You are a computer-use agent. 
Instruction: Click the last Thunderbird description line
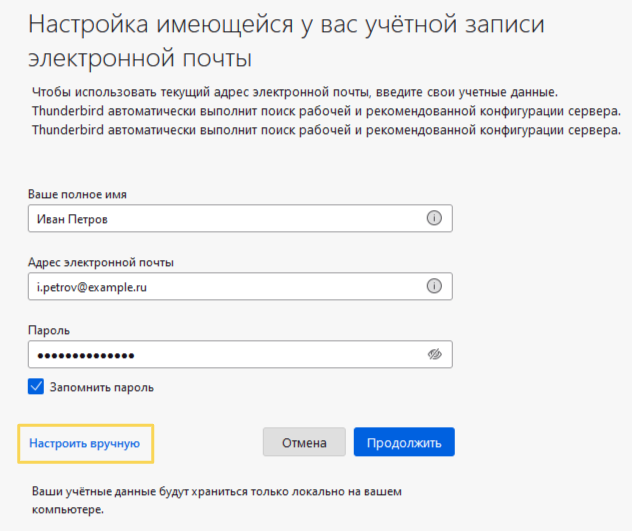319,130
